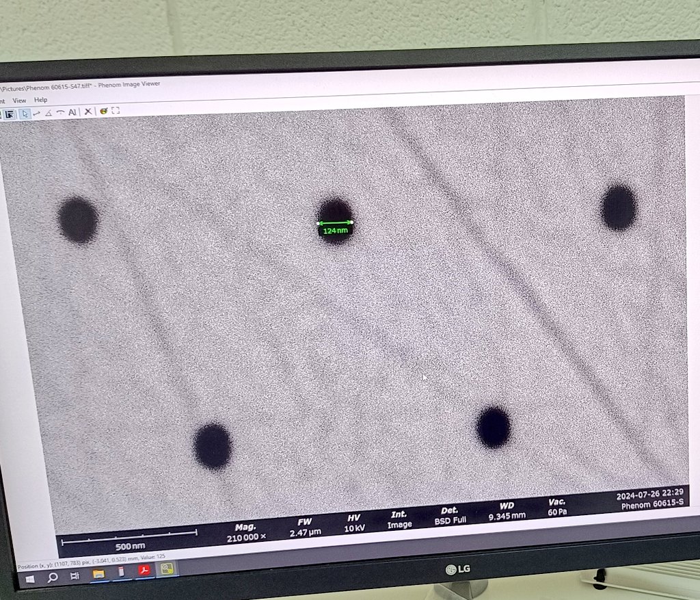Click the window-with-cursor toolbar icon
The width and height of the screenshot is (700, 600).
tap(10, 115)
